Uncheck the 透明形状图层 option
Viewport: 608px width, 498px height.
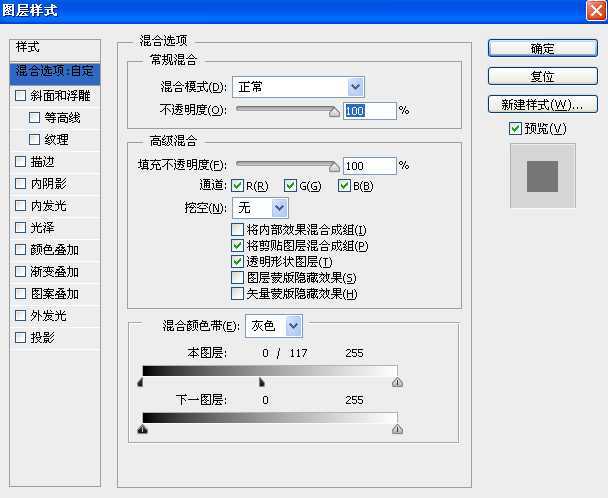[237, 262]
